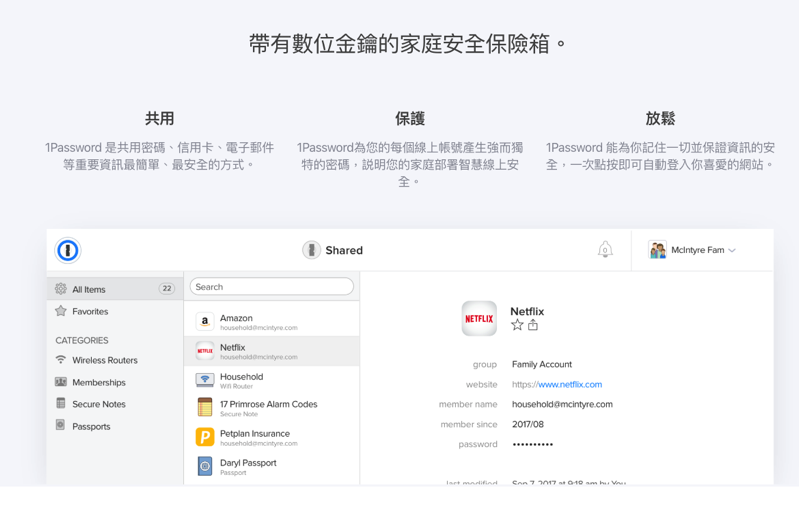Click the Secure Notes notepad icon
799x514 pixels.
point(61,403)
